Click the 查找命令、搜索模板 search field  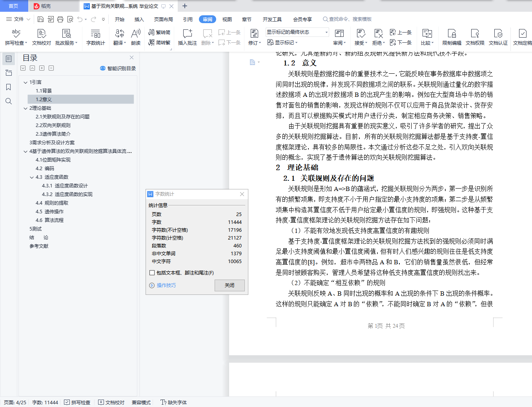coord(347,19)
